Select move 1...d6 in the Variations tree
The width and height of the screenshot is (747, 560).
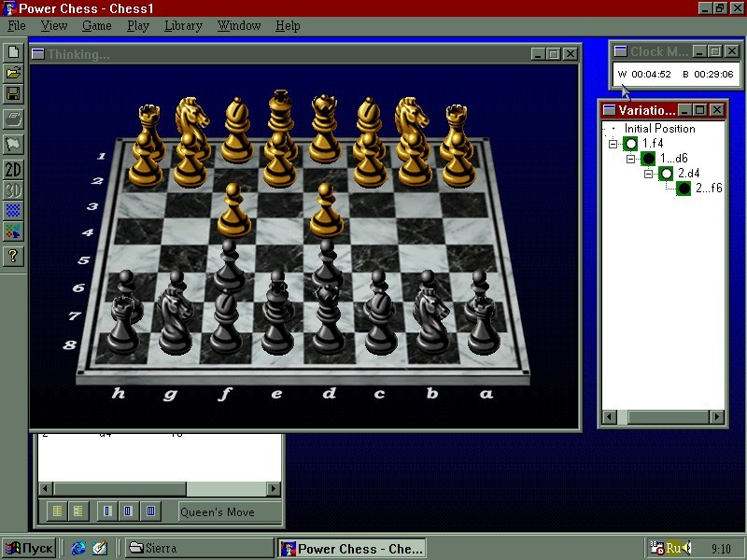pos(674,158)
